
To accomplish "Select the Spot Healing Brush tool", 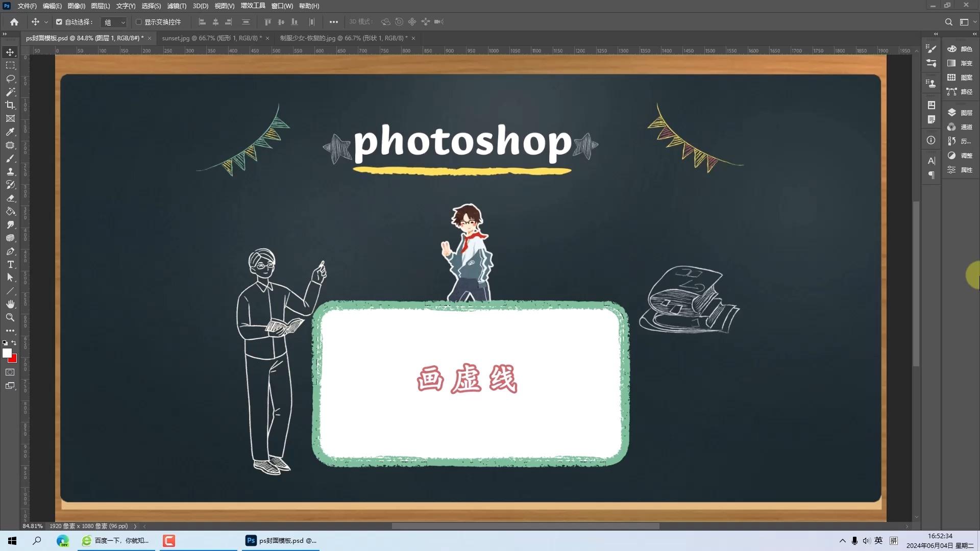I will click(x=10, y=145).
